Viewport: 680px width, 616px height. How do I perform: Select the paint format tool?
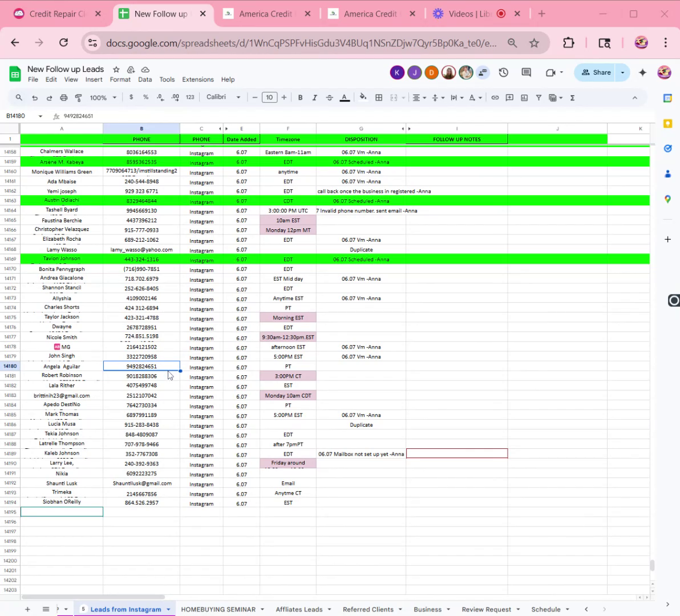coord(79,98)
